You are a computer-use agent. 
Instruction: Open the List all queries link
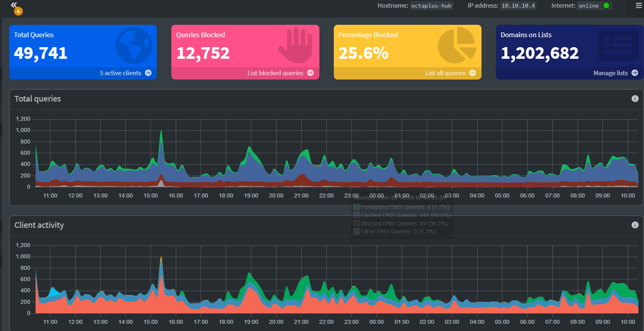pyautogui.click(x=445, y=73)
